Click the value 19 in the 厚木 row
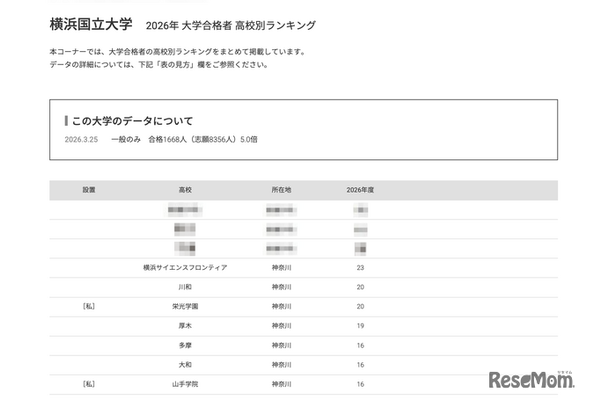 click(x=360, y=326)
